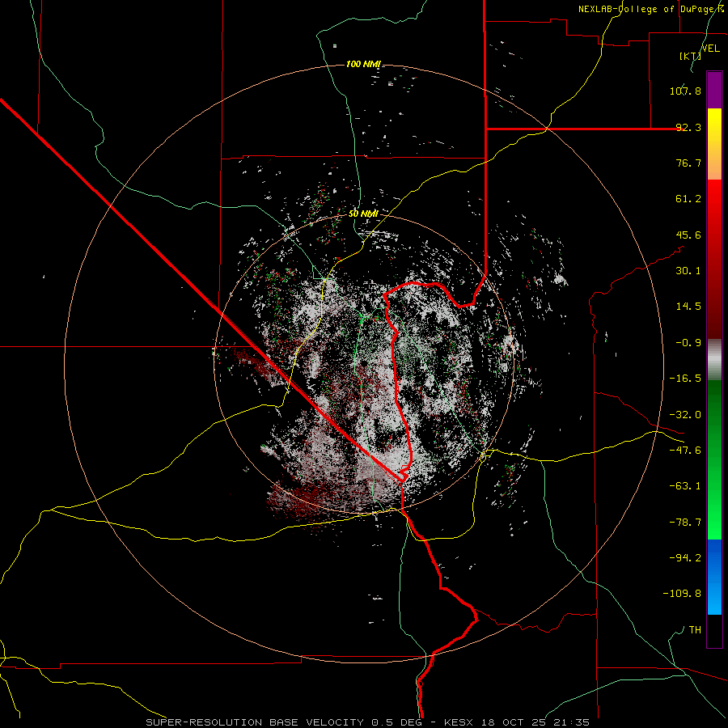The height and width of the screenshot is (728, 728).
Task: Click the 92.3 velocity scale value
Action: click(688, 127)
